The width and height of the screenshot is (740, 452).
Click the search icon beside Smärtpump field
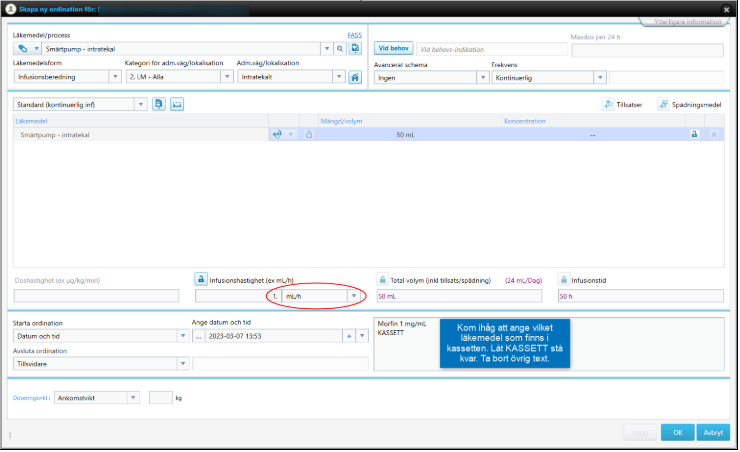tap(340, 48)
